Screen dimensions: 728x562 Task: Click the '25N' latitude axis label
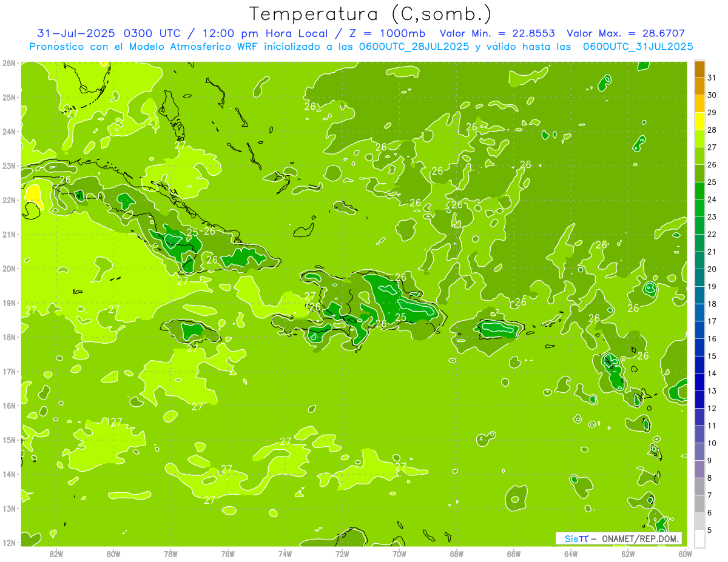click(x=8, y=97)
